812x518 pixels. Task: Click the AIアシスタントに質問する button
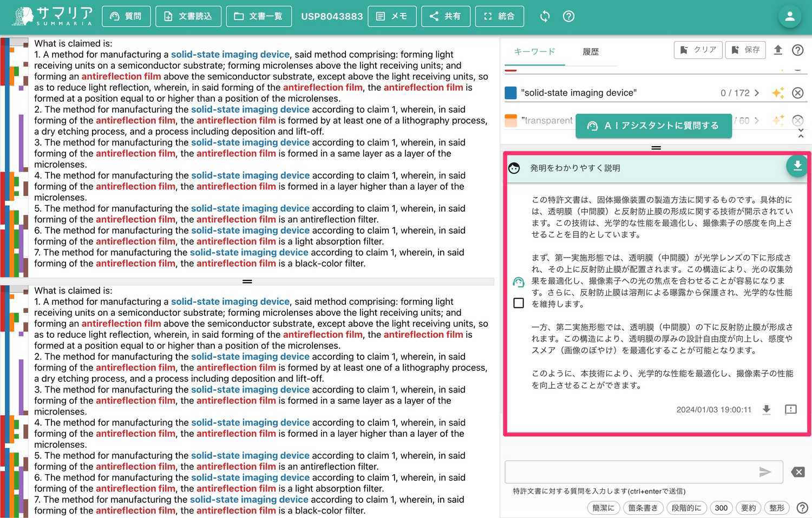653,126
